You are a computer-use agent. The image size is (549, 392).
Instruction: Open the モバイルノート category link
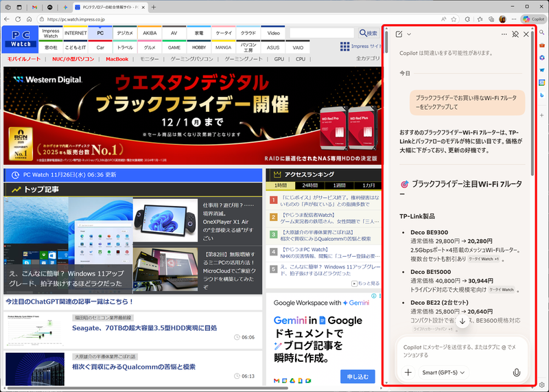point(24,59)
